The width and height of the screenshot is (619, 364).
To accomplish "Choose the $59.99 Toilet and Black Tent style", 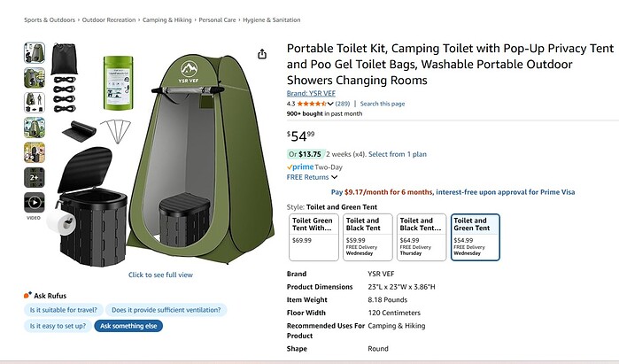I will 367,236.
